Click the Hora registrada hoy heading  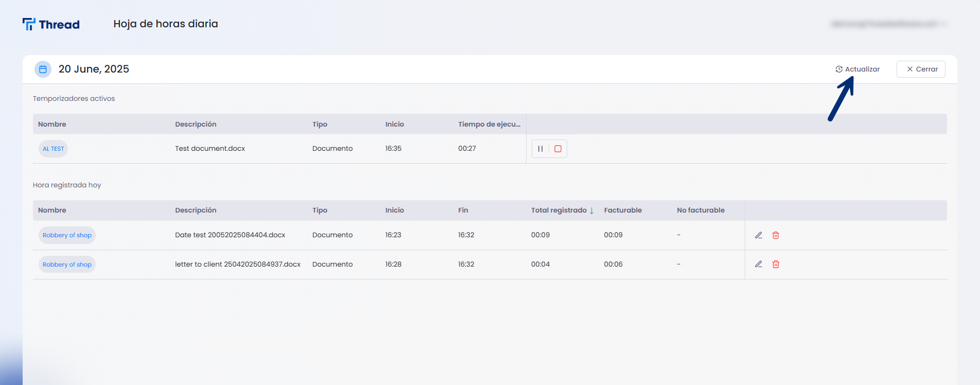click(x=67, y=185)
